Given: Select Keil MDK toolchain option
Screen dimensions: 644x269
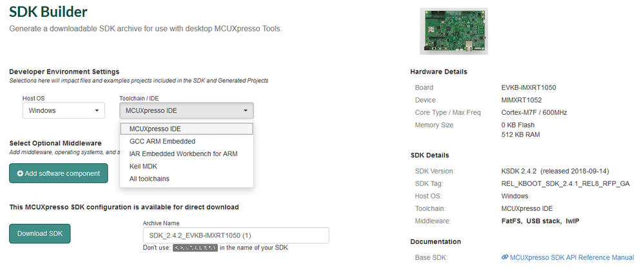Looking at the screenshot, I should 186,166.
